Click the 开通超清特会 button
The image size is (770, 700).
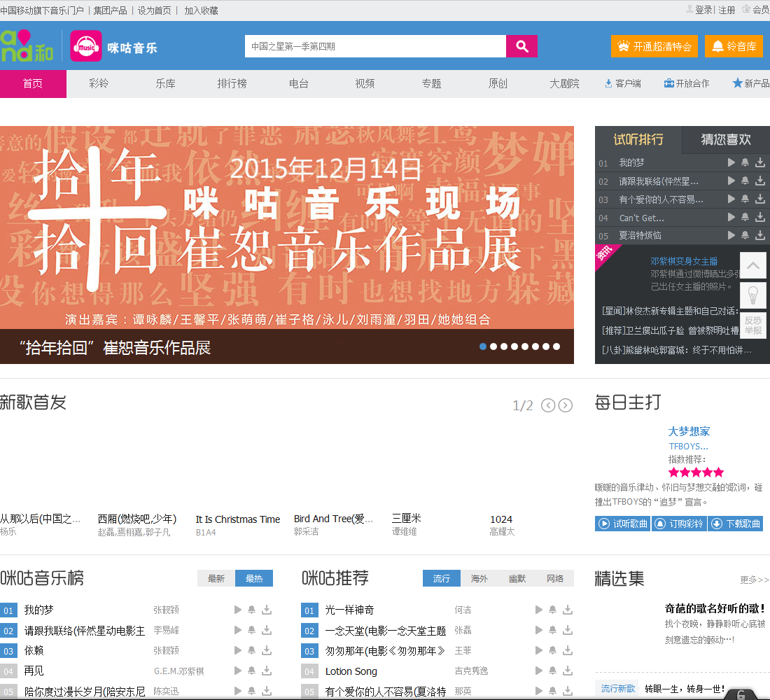coord(654,46)
